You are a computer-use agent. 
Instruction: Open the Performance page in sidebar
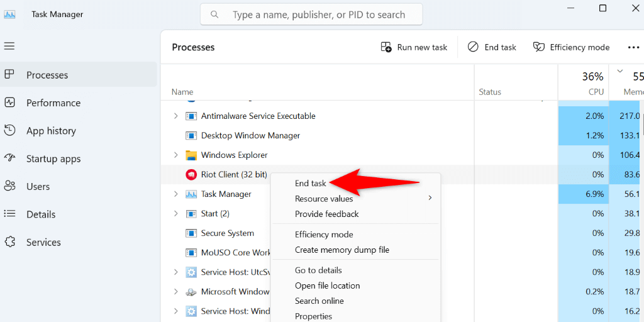pos(53,103)
